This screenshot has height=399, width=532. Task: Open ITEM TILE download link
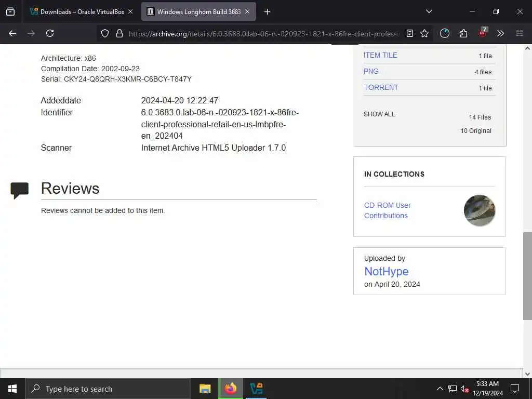[x=380, y=55]
